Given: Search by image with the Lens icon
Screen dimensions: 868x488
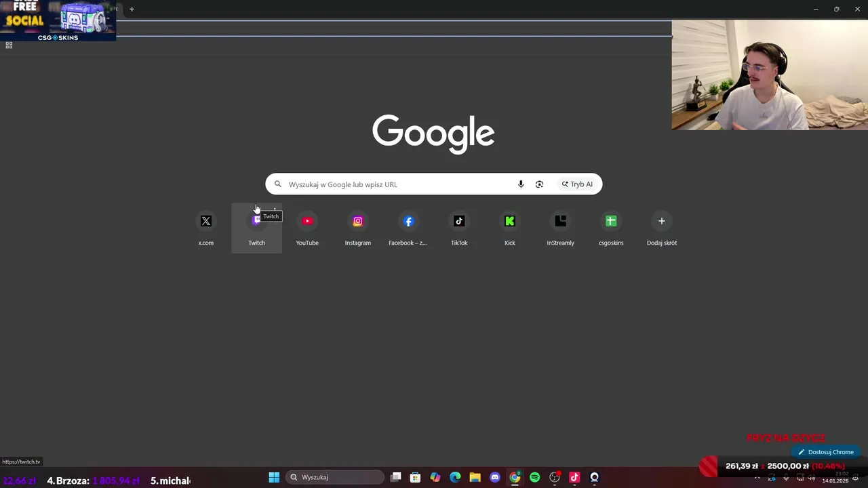Looking at the screenshot, I should click(539, 184).
